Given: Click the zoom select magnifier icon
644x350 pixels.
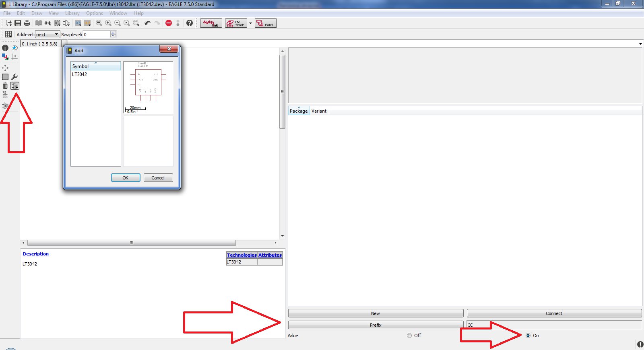Looking at the screenshot, I should 136,23.
